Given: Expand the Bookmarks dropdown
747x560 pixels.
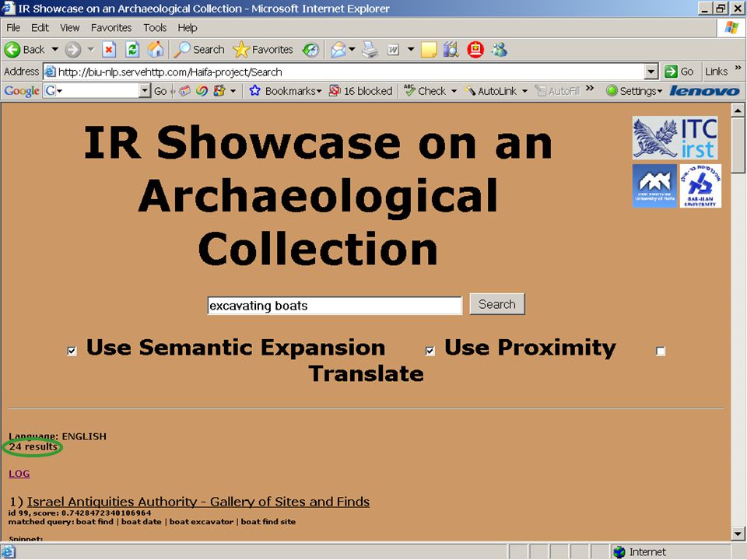Looking at the screenshot, I should click(x=319, y=92).
